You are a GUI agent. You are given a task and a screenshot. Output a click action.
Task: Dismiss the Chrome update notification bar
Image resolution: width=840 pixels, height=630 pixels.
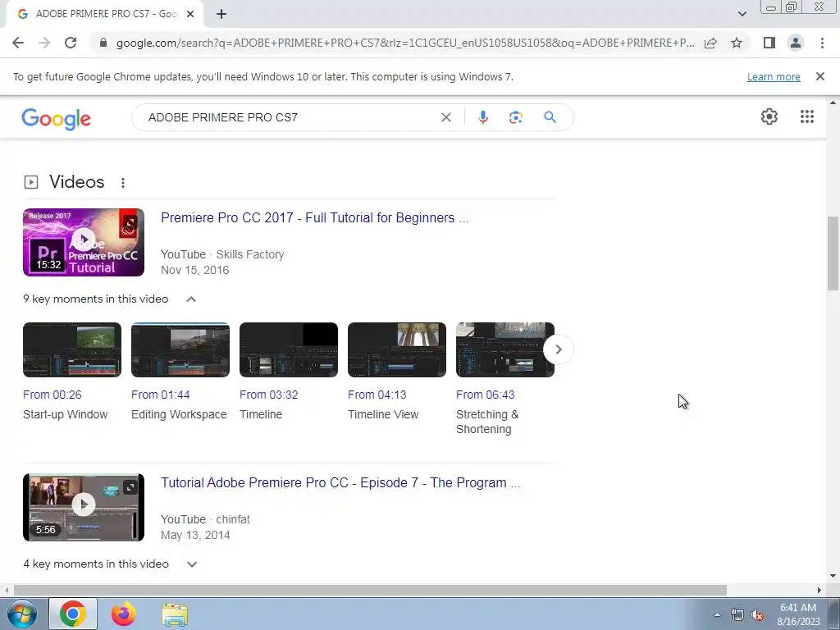point(819,76)
